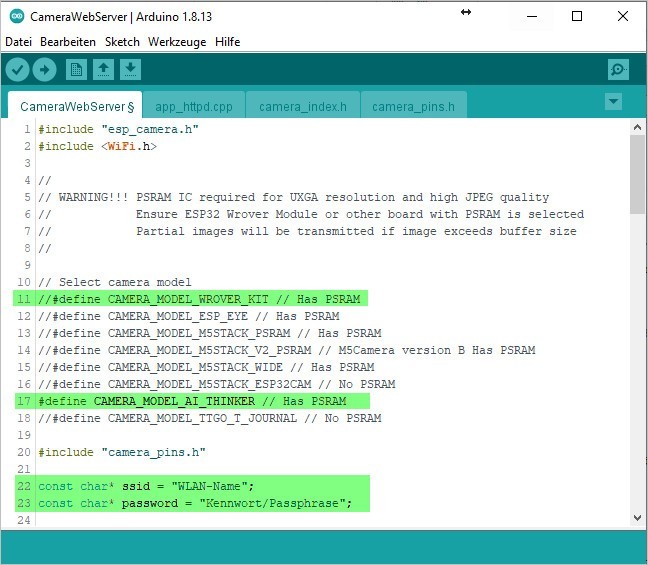Open the Sketch menu
Screen dimensions: 648x565
[122, 42]
